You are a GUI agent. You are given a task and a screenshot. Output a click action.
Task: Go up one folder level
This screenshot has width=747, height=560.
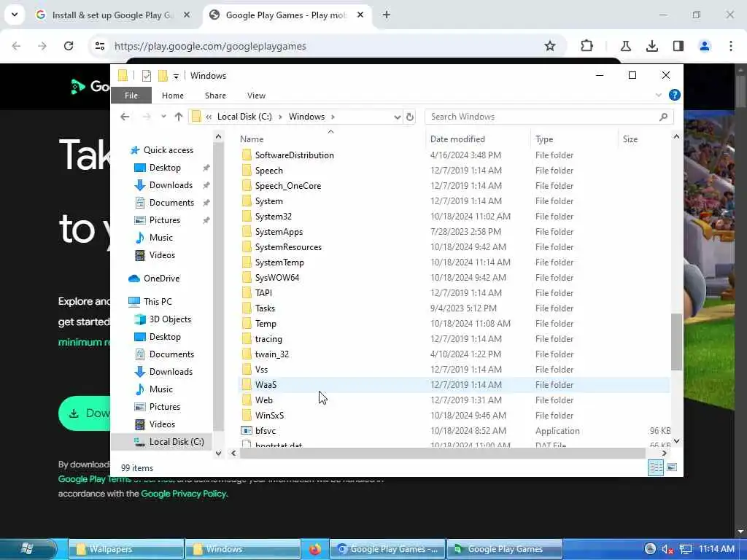pos(179,117)
